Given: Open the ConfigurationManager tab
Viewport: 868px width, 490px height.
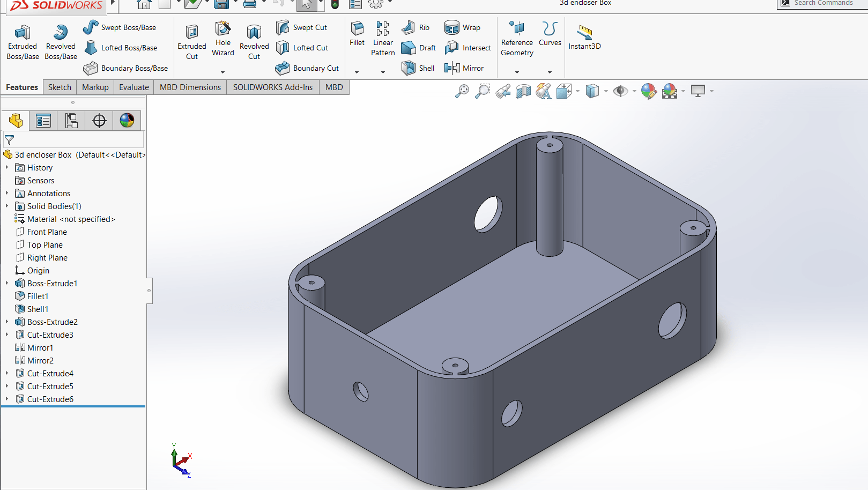Looking at the screenshot, I should tap(71, 121).
